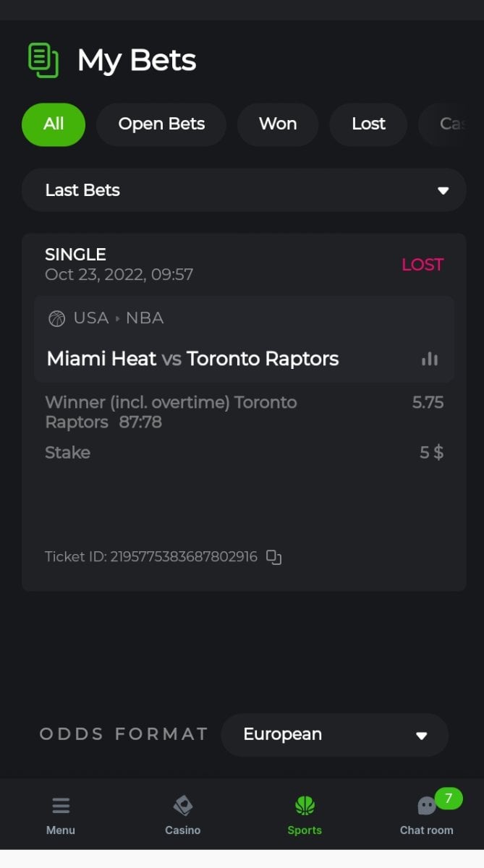Click the USA NBA league link
The image size is (484, 868).
[118, 318]
